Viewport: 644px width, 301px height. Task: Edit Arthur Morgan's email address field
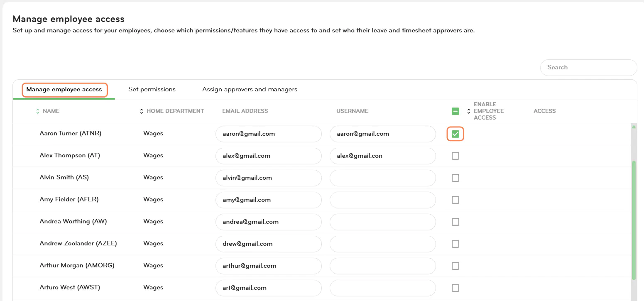[269, 266]
